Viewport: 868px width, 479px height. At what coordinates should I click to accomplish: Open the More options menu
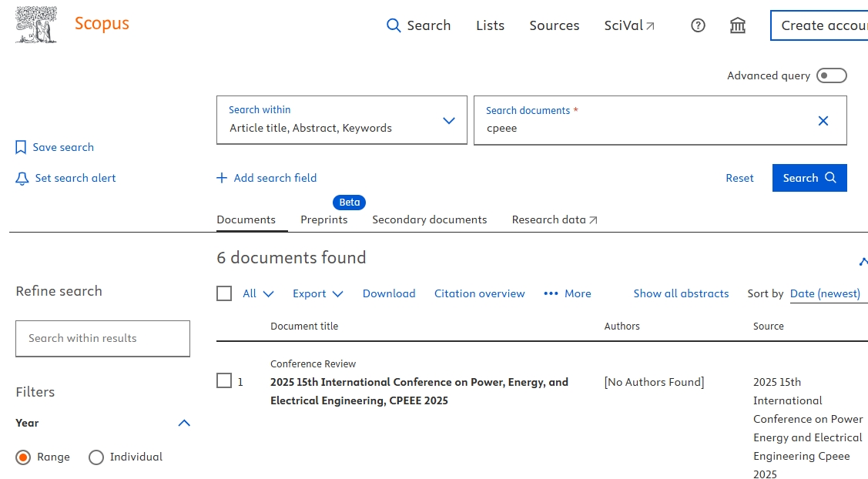tap(568, 293)
